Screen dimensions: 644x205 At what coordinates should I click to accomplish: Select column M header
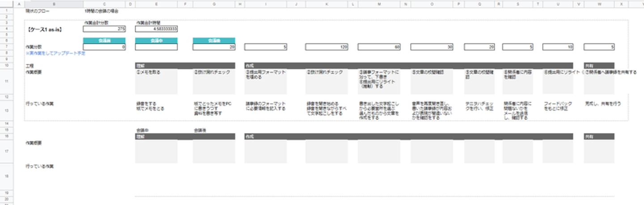point(379,4)
